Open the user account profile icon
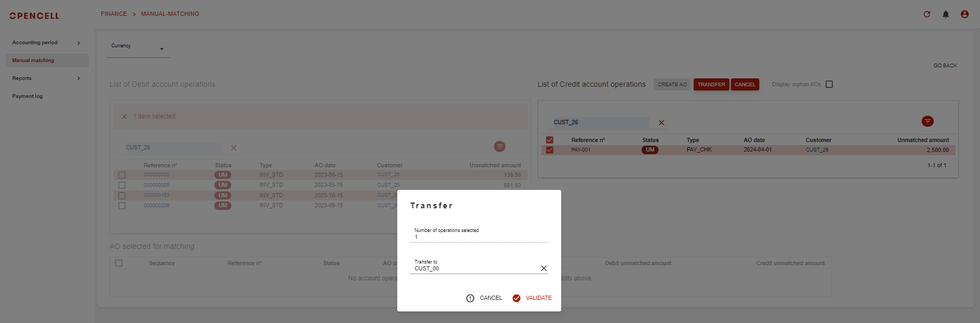This screenshot has width=980, height=323. 965,14
